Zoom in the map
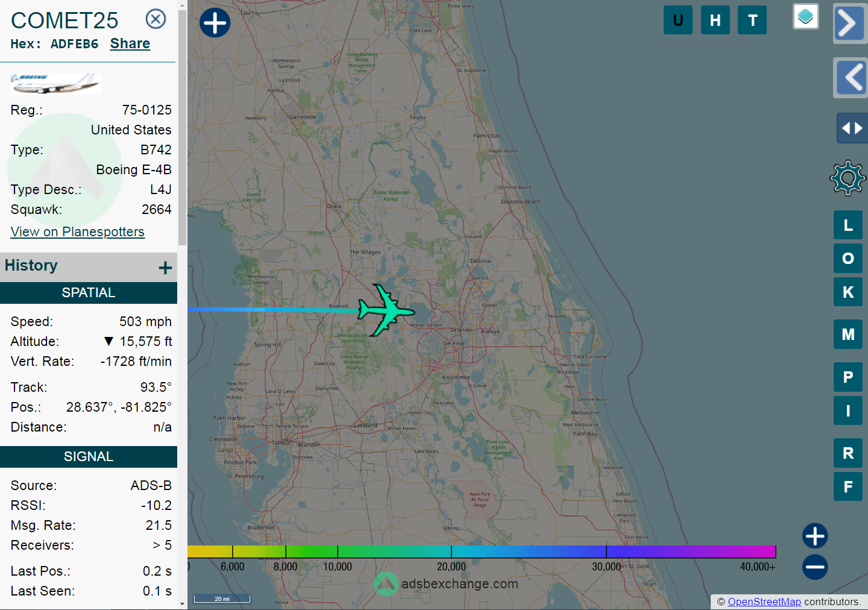This screenshot has width=868, height=610. (x=815, y=536)
